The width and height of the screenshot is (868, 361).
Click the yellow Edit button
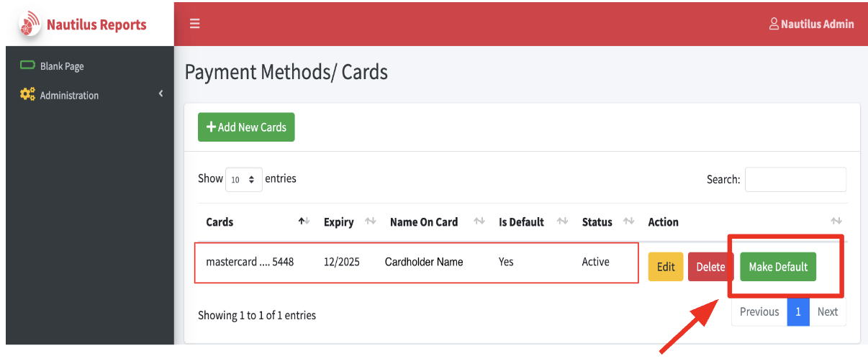point(666,267)
